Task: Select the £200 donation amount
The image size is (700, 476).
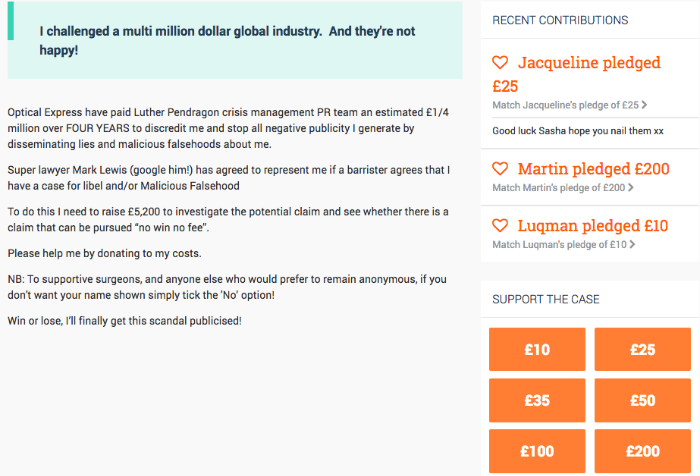Action: coord(642,451)
